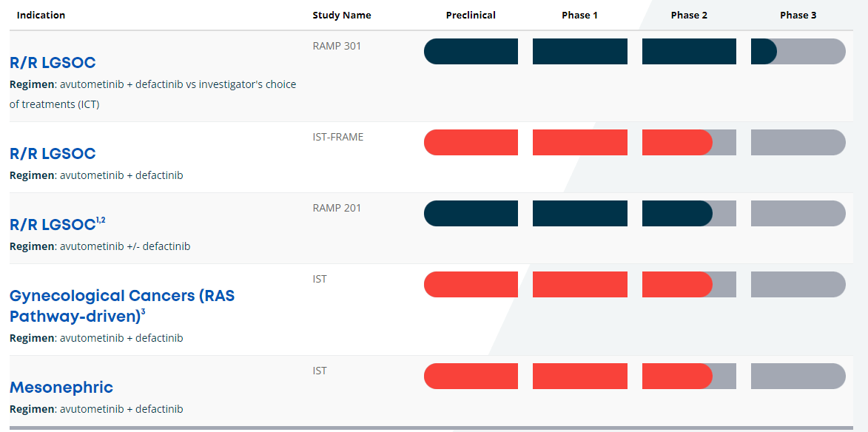Open the R/R LGSOC indication for IST-FRAME
Screen dimensions: 868x432
coord(53,154)
